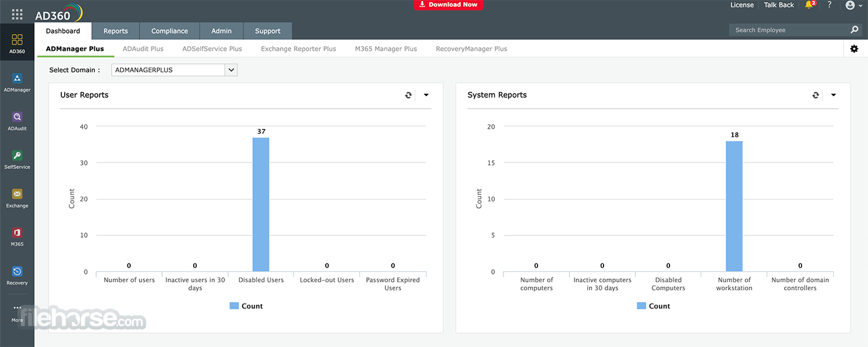This screenshot has width=868, height=347.
Task: Switch to the Dashboard tab
Action: tap(63, 31)
